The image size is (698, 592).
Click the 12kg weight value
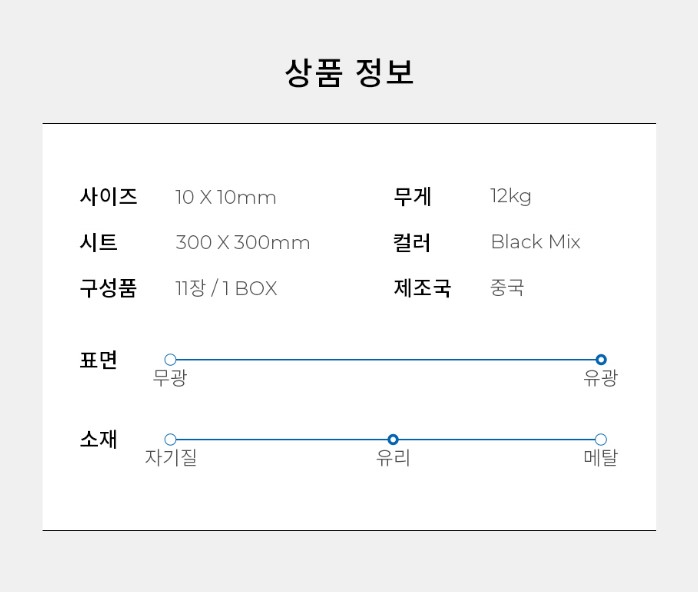tap(511, 197)
